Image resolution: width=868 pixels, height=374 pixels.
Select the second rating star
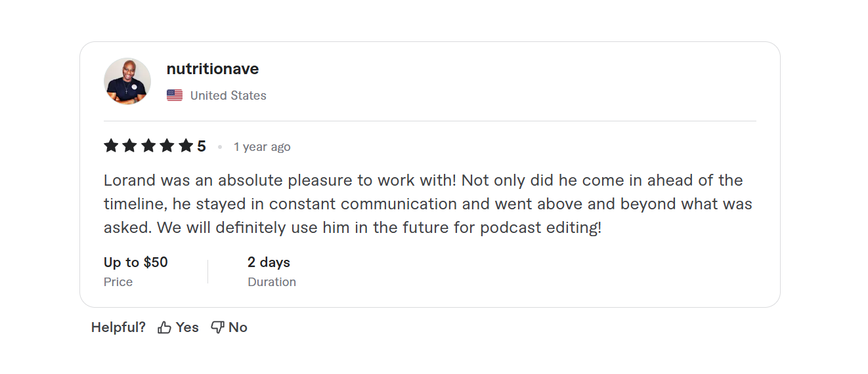(129, 146)
